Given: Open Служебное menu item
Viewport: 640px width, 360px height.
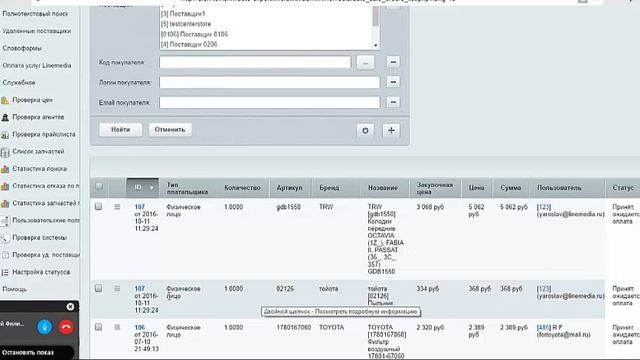Looking at the screenshot, I should click(x=19, y=82).
